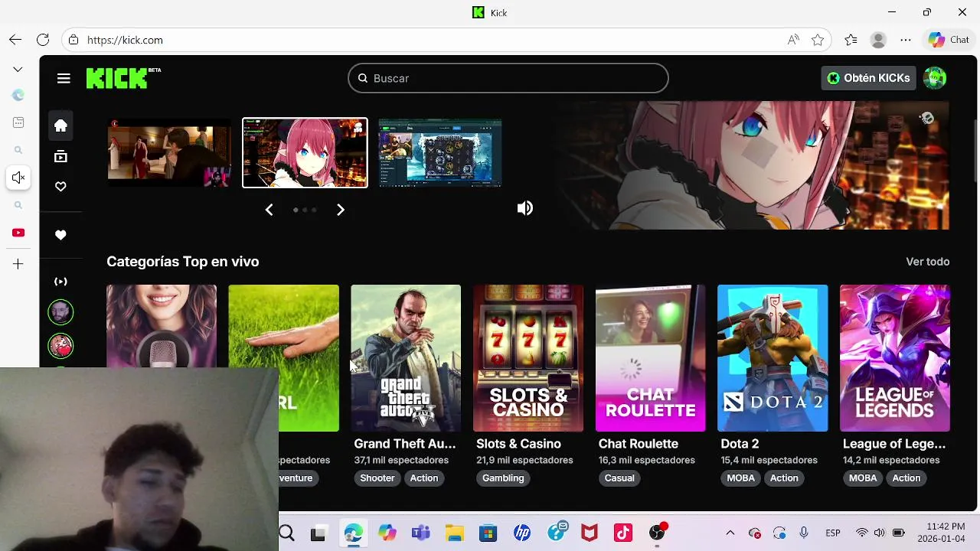Select the Edge icon vertical tab
Screen dimensions: 980x551
[18, 96]
